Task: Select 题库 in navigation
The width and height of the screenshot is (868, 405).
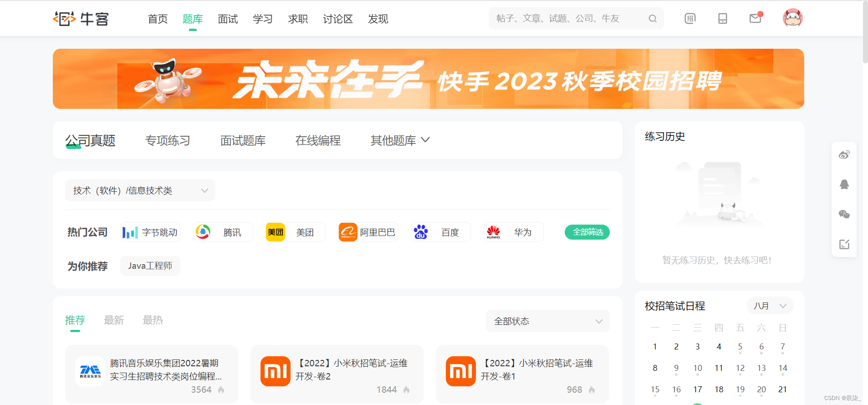Action: tap(193, 19)
